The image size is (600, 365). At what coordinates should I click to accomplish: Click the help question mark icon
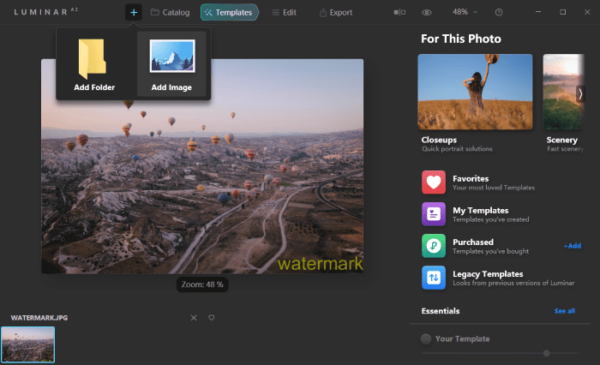pos(499,12)
